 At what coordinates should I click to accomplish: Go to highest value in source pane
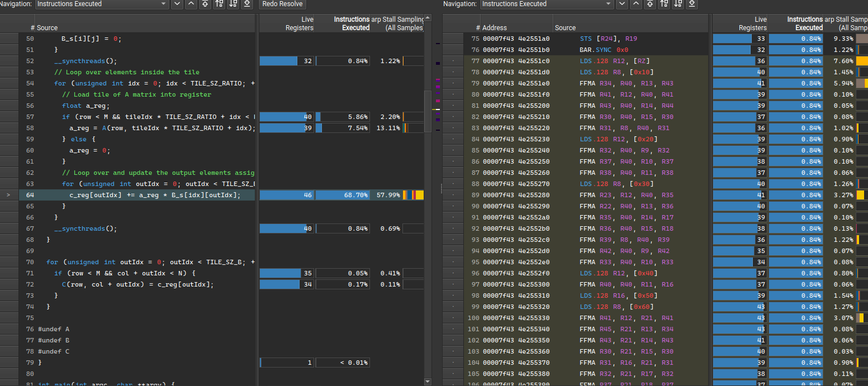205,4
